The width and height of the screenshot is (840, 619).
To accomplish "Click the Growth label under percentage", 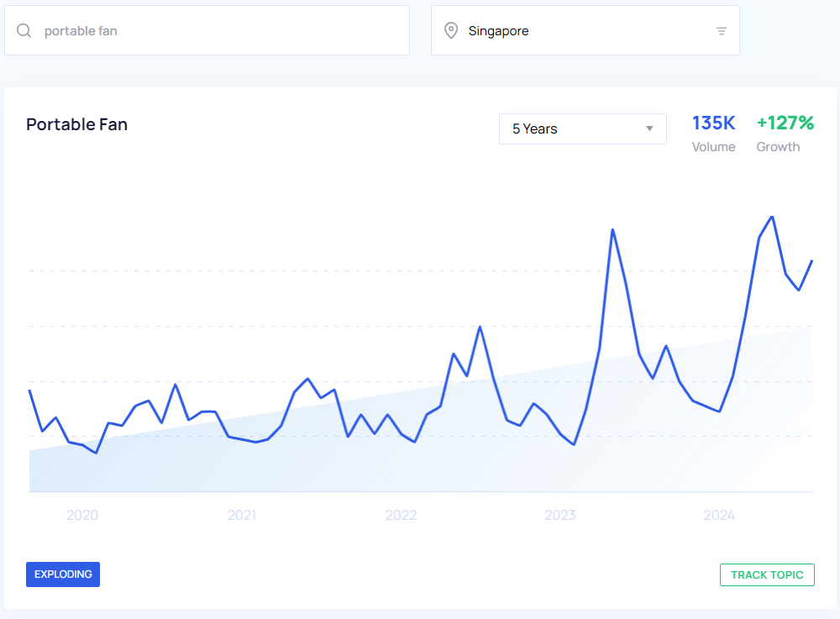I will 778,147.
